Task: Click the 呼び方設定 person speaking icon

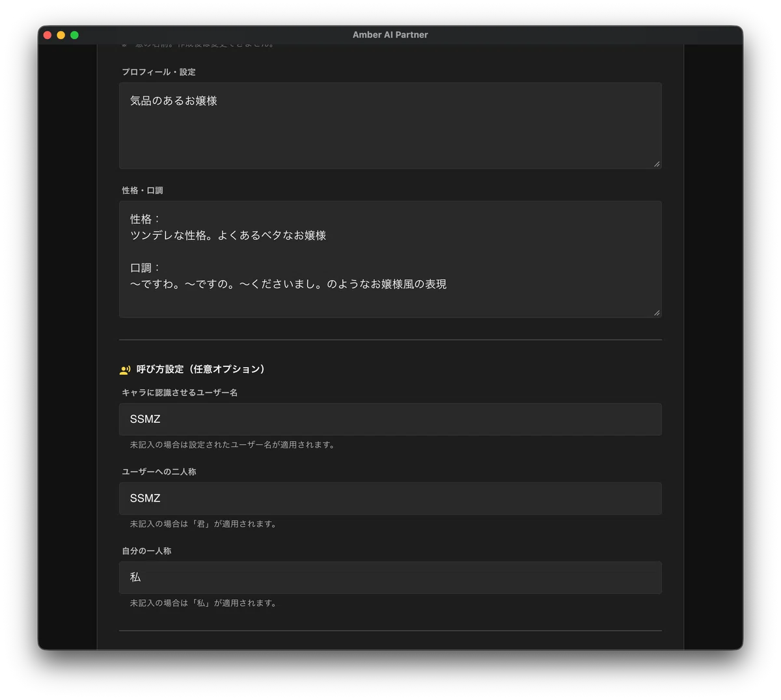Action: (x=125, y=370)
